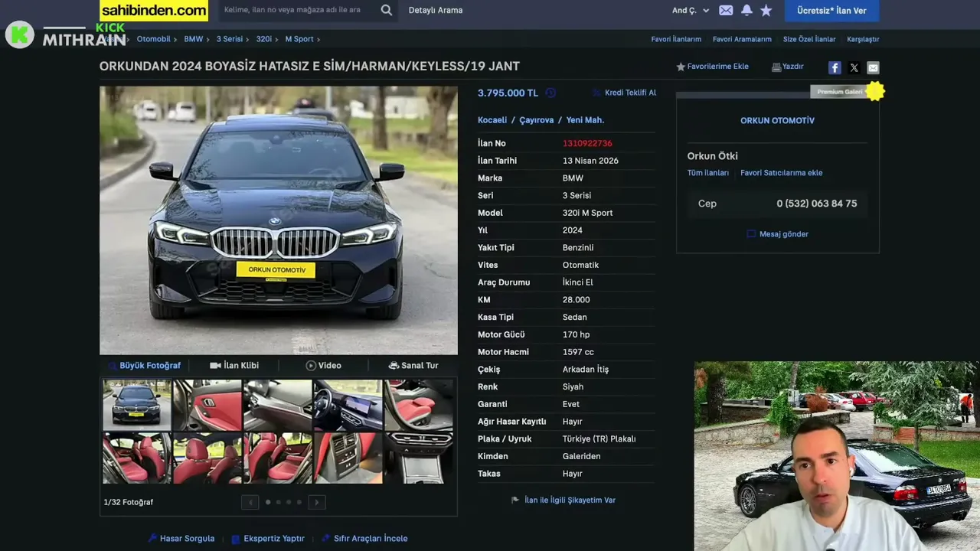The height and width of the screenshot is (551, 980).
Task: Click the Çayırova location link
Action: (536, 120)
